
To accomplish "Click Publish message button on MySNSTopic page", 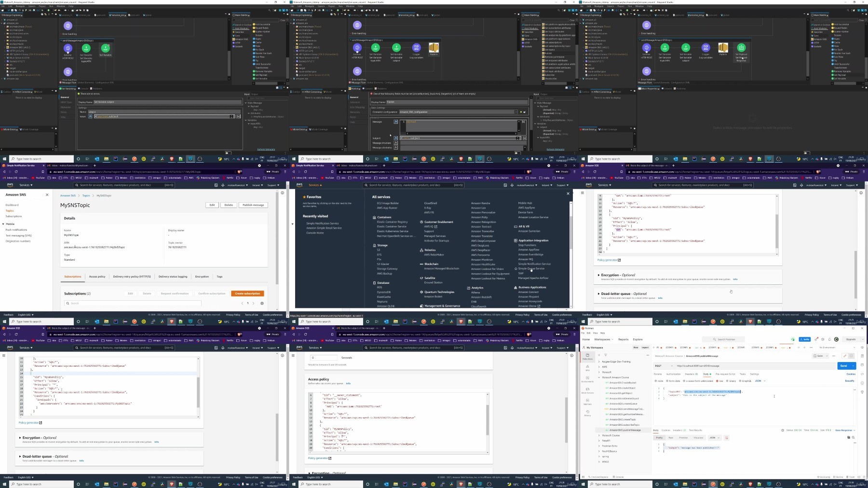I will pos(253,205).
